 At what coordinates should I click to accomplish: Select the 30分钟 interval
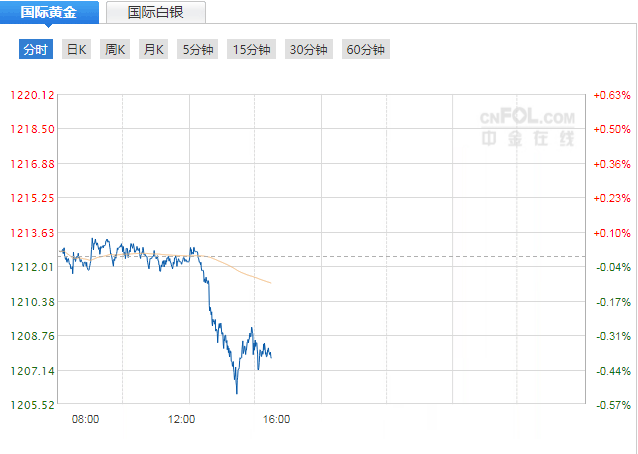[309, 49]
